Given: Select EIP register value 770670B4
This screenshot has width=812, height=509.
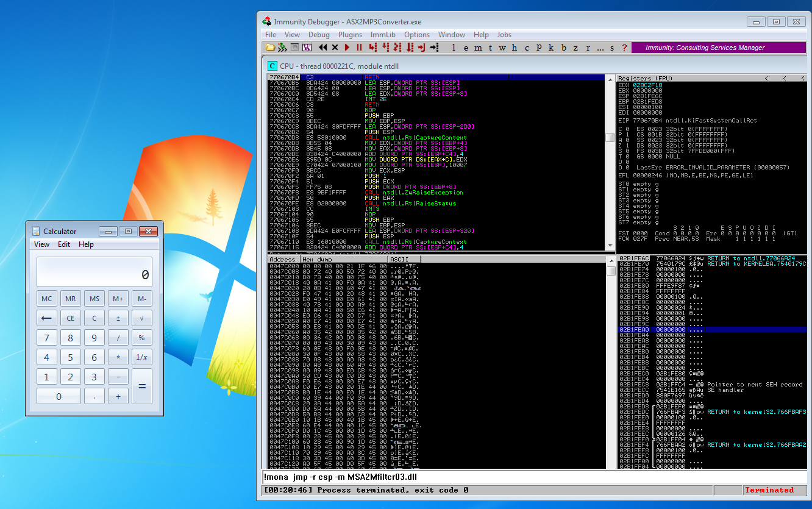Looking at the screenshot, I should point(646,121).
